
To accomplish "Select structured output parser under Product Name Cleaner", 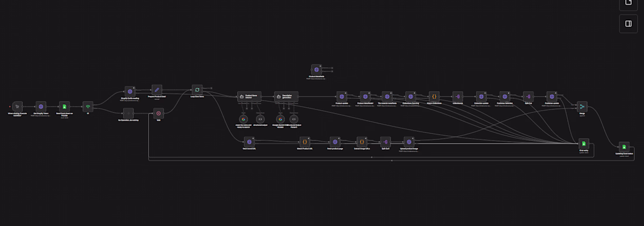I will point(260,119).
